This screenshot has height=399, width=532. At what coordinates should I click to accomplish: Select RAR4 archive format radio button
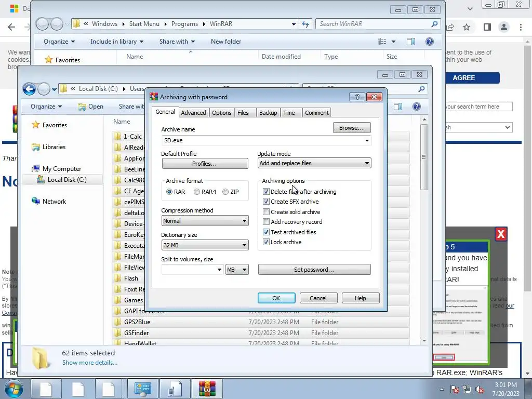pos(197,192)
